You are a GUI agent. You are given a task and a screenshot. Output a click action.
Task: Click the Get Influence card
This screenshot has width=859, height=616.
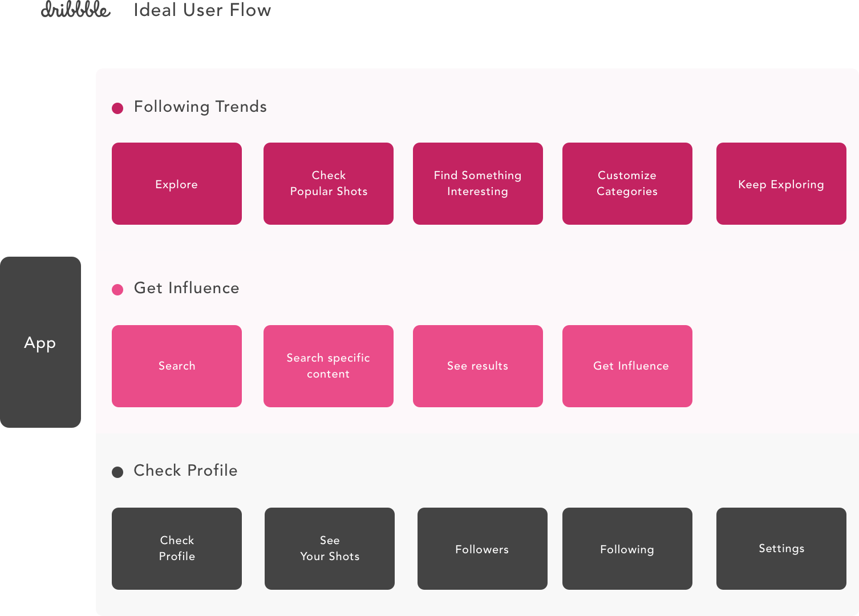pos(627,366)
